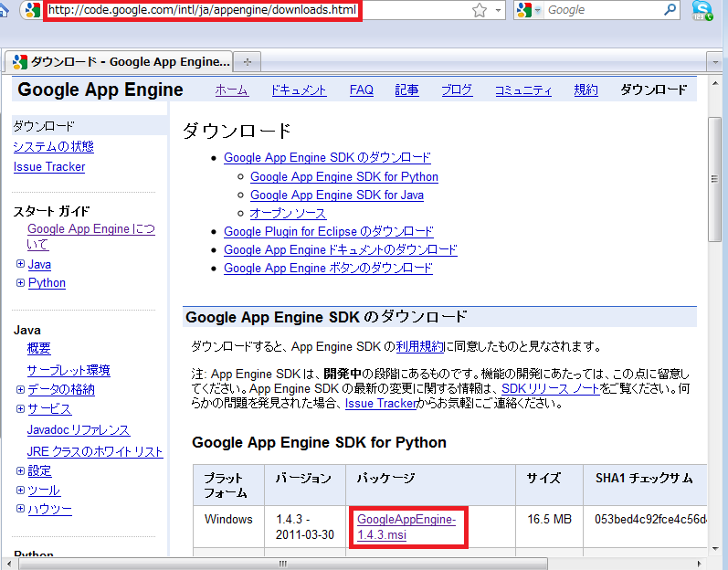Expand the Java item under スタート ガイド
728x570 pixels.
click(x=20, y=264)
